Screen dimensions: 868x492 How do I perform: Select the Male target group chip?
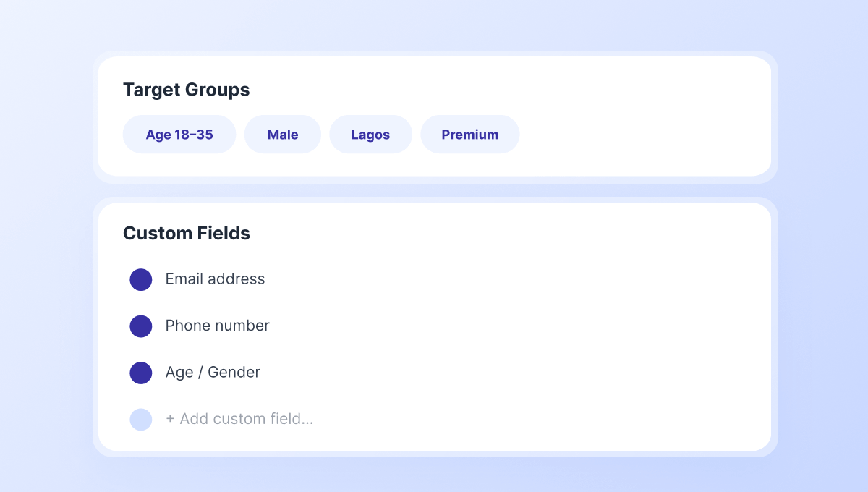pos(282,134)
